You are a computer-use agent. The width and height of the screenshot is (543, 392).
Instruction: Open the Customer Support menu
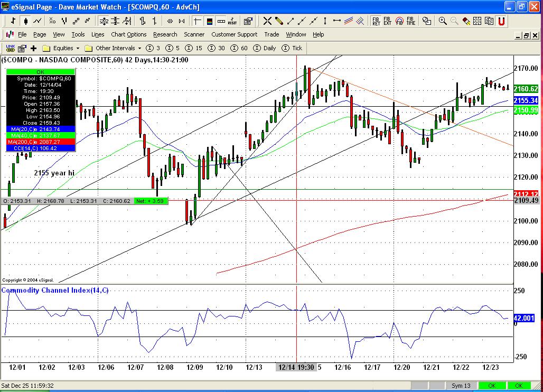[234, 35]
